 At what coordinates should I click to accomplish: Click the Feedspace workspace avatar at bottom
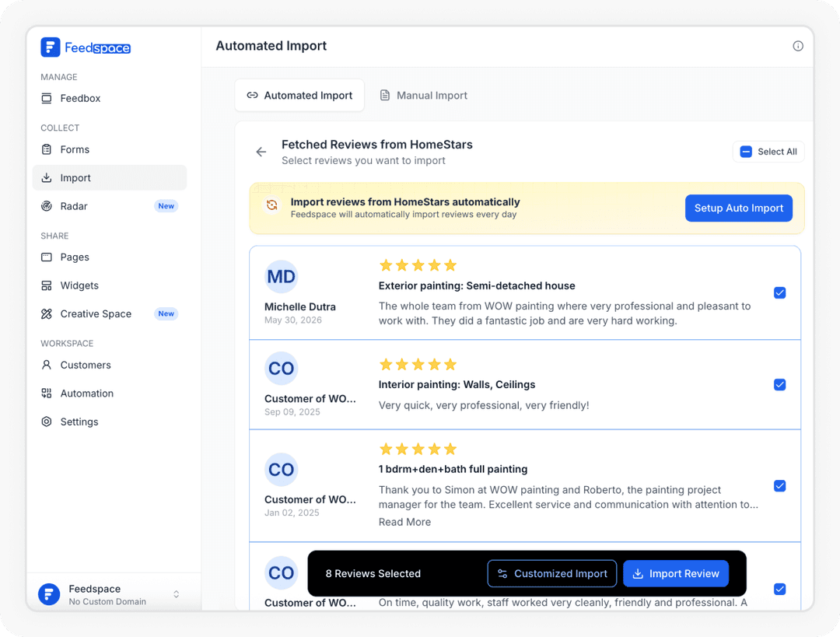click(49, 594)
